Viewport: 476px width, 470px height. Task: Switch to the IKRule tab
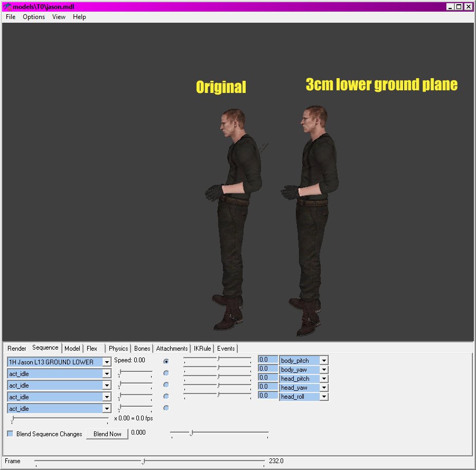point(202,349)
